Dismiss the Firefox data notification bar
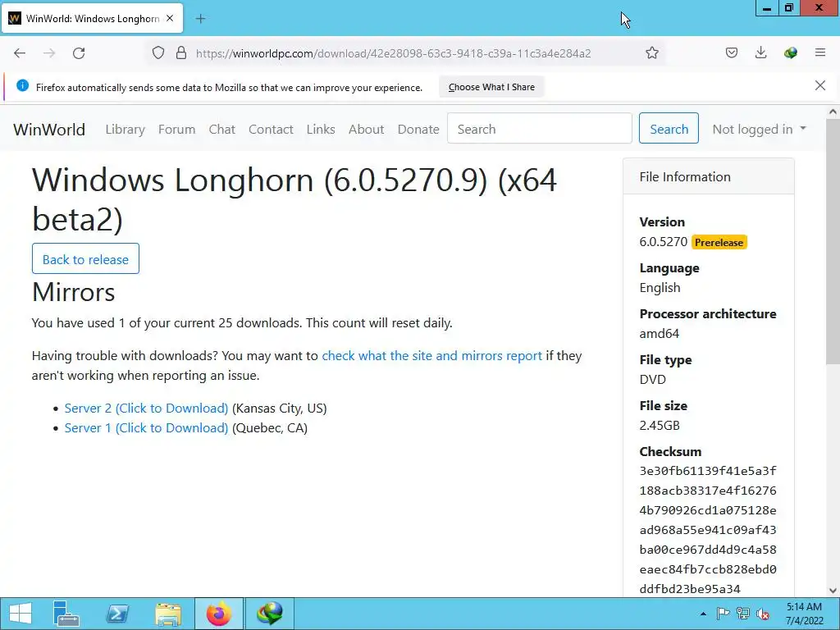Screen dimensions: 840x630 tap(820, 85)
